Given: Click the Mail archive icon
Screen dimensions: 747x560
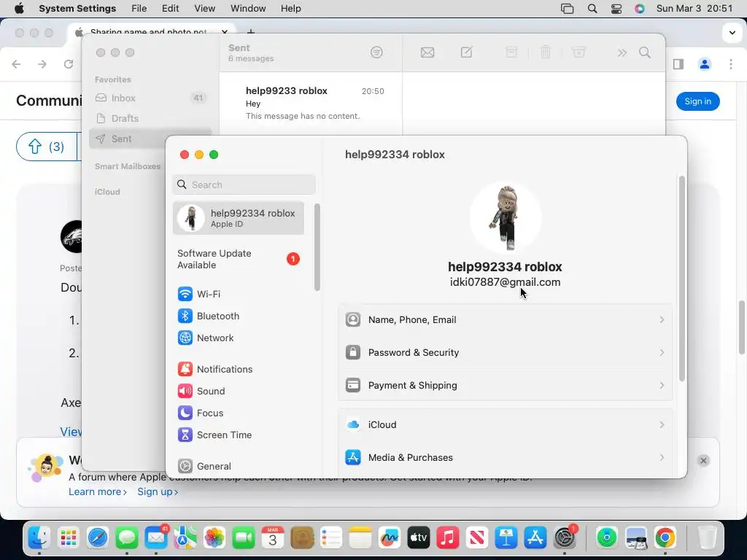Looking at the screenshot, I should tap(511, 52).
